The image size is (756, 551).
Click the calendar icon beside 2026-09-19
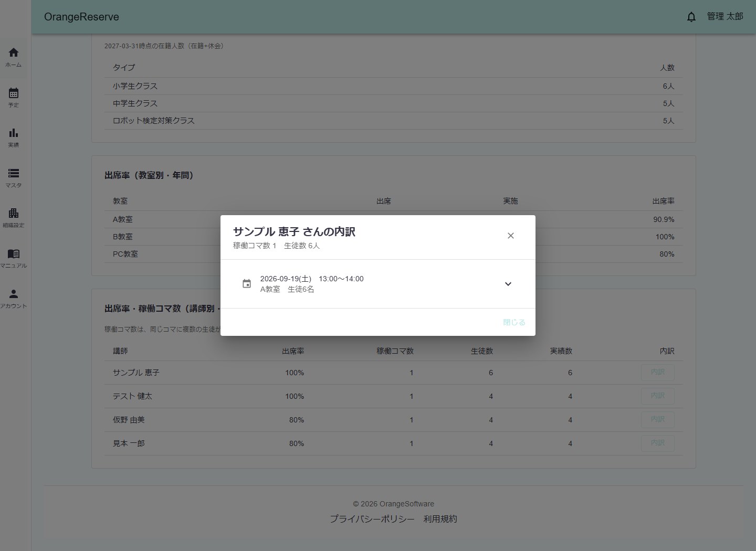[247, 284]
